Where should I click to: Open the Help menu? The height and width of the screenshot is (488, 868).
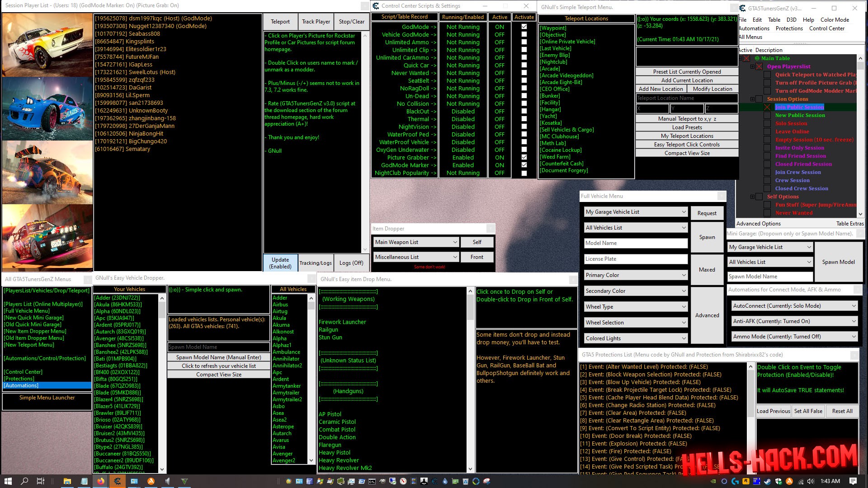[808, 20]
